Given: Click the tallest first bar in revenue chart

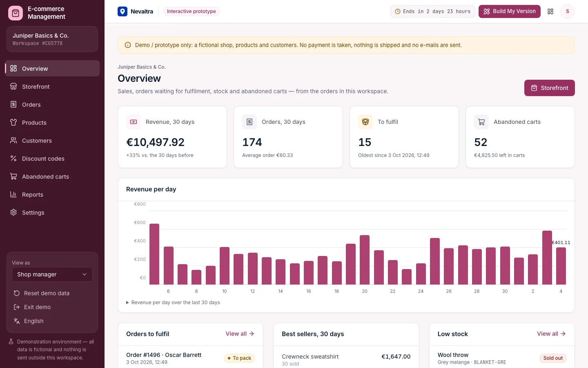Looking at the screenshot, I should point(154,254).
